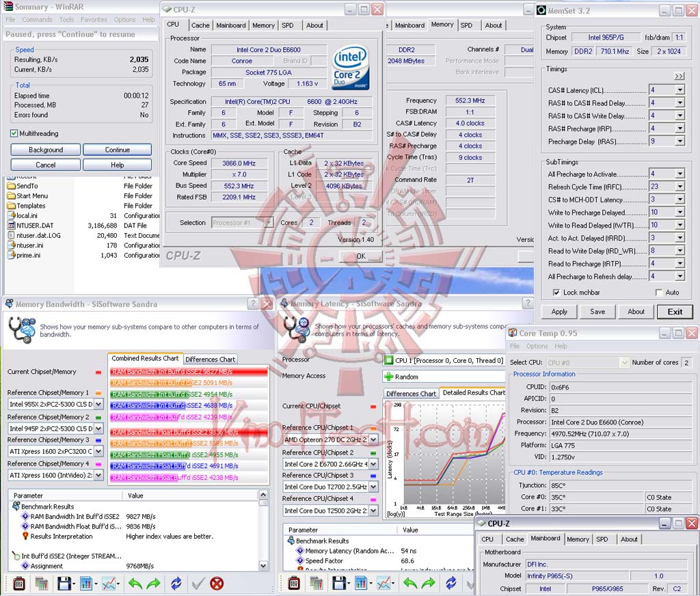700x596 pixels.
Task: Click bar chart icon in Memory Latency toolbar
Action: tap(361, 583)
